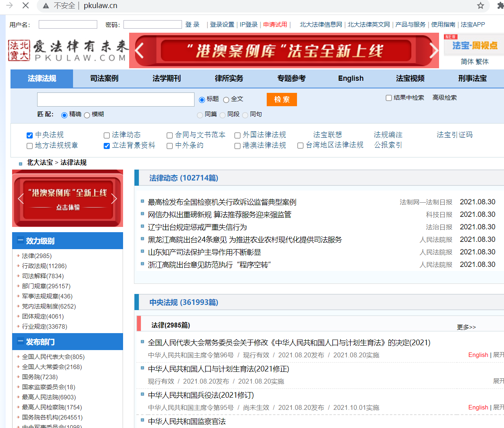This screenshot has height=428, width=504.
Task: Click the not-secure warning triangle icon
Action: click(46, 6)
